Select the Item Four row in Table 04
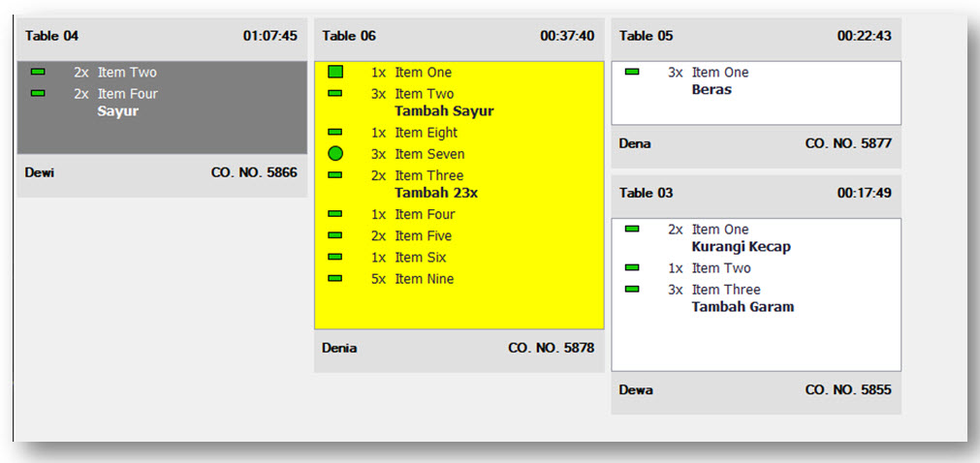Screen dimensions: 980x463 (128, 94)
